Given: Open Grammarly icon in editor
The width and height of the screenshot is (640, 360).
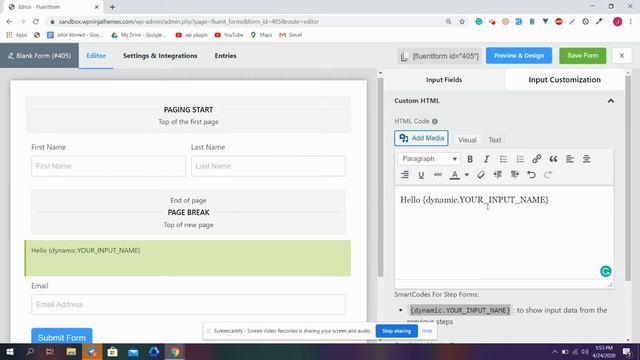Looking at the screenshot, I should tap(605, 271).
